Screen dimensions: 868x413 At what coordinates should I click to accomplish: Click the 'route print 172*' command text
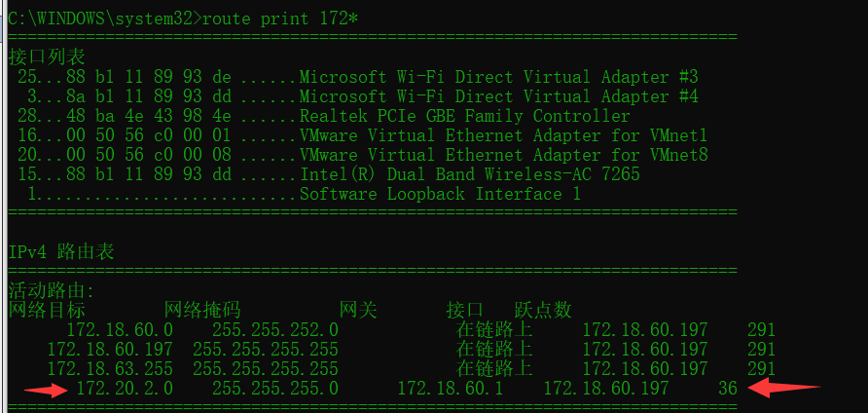tap(280, 19)
